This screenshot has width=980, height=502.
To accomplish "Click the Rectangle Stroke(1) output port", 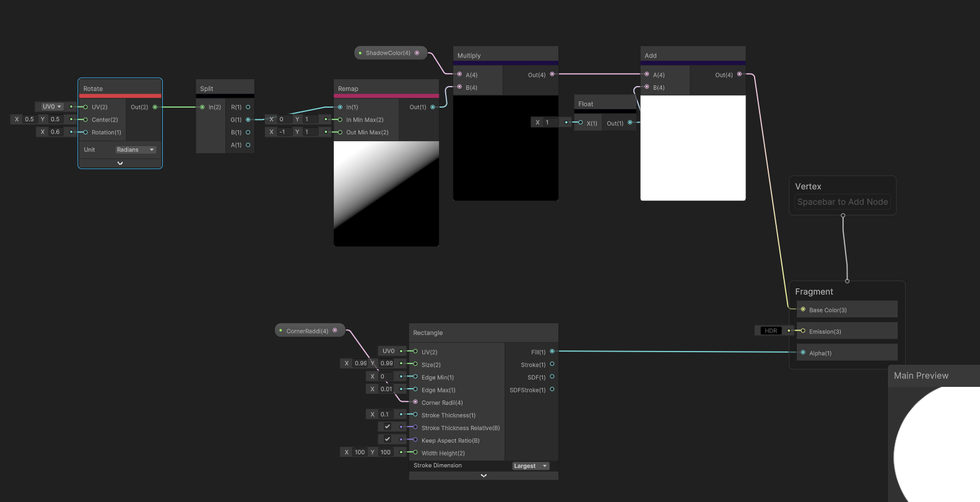I will (552, 364).
